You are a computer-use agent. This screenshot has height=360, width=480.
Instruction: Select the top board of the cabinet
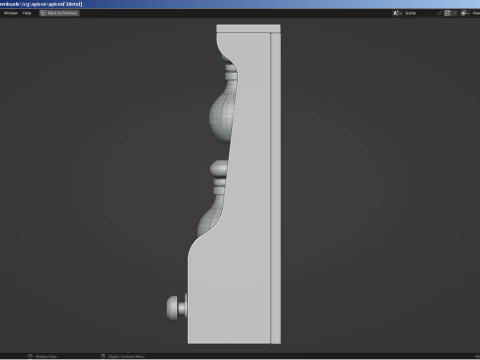[x=248, y=28]
